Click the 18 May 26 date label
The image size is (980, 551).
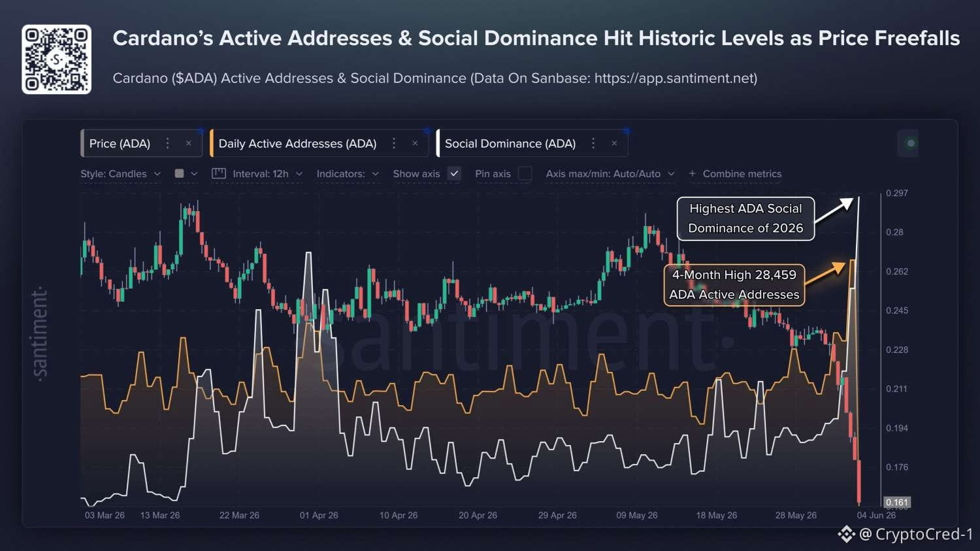717,515
